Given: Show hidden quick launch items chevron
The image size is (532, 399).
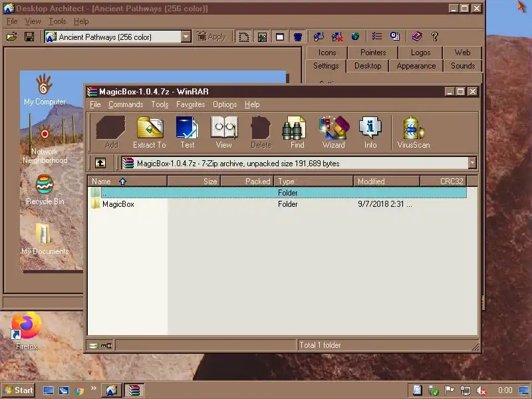Looking at the screenshot, I should tap(94, 388).
